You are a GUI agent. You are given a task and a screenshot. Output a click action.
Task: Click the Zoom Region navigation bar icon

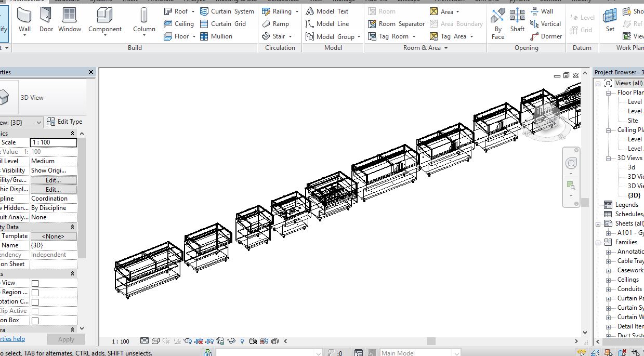[571, 186]
